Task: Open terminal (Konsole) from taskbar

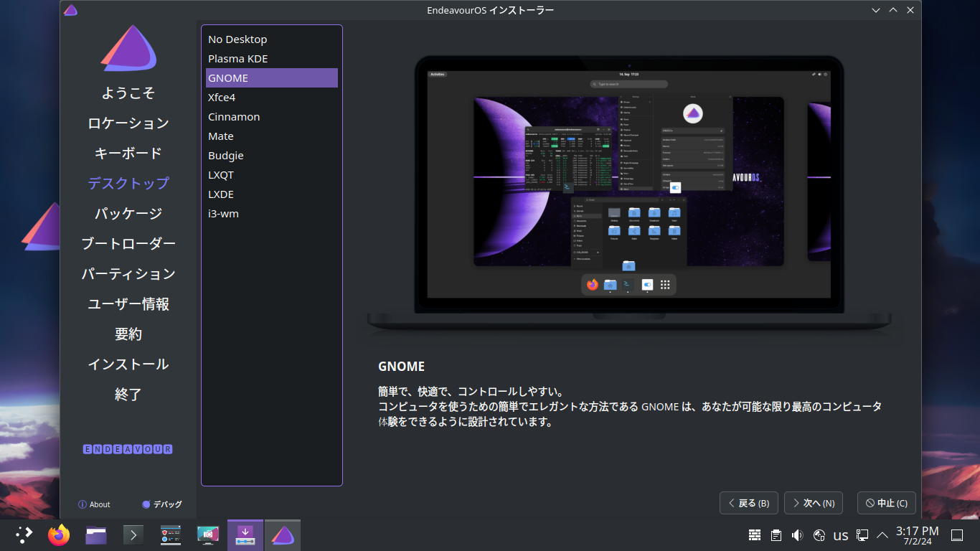Action: [133, 535]
